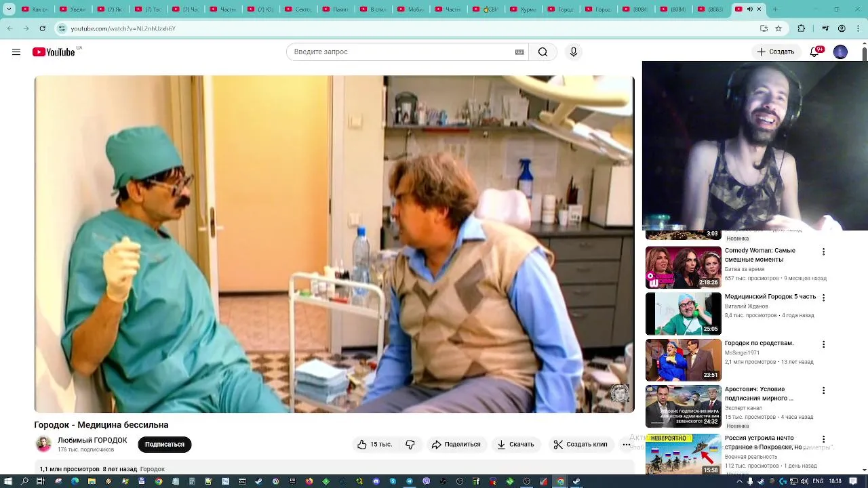Open options menu for 'Городок по средствам.'
The height and width of the screenshot is (488, 868).
click(824, 344)
